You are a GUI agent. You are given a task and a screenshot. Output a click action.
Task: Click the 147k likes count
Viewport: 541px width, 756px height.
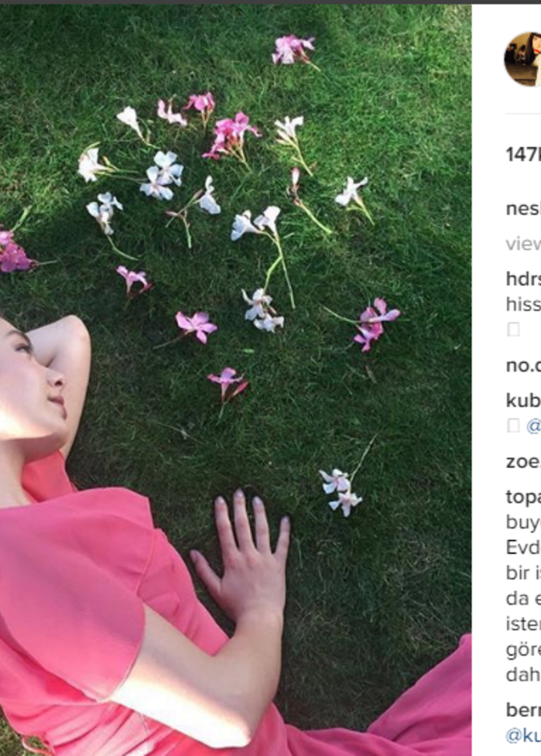(523, 154)
